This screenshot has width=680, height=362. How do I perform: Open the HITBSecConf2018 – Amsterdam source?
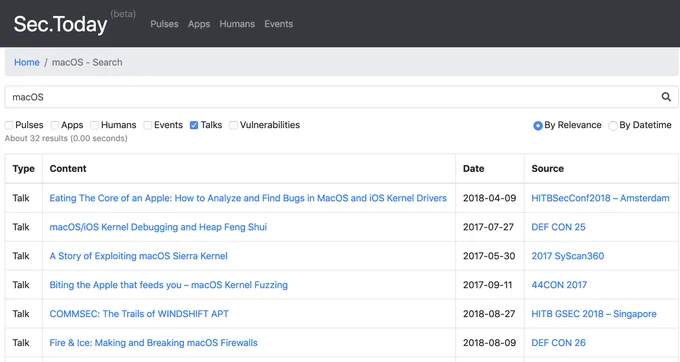tap(600, 198)
